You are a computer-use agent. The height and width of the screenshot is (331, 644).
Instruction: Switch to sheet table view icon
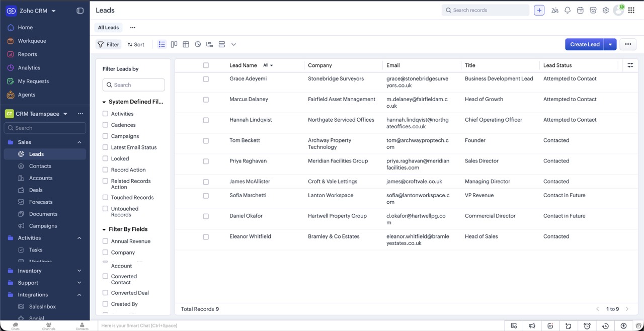tap(186, 44)
